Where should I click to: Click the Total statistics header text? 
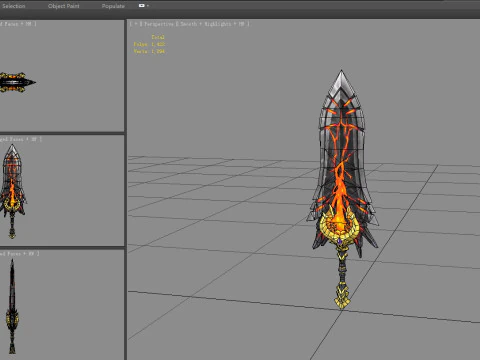(x=158, y=37)
